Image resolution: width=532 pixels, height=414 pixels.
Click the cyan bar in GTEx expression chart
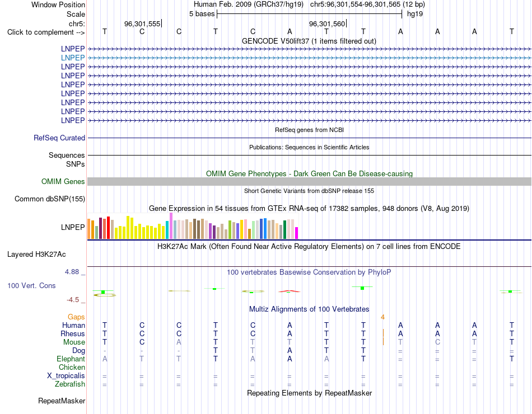click(167, 230)
